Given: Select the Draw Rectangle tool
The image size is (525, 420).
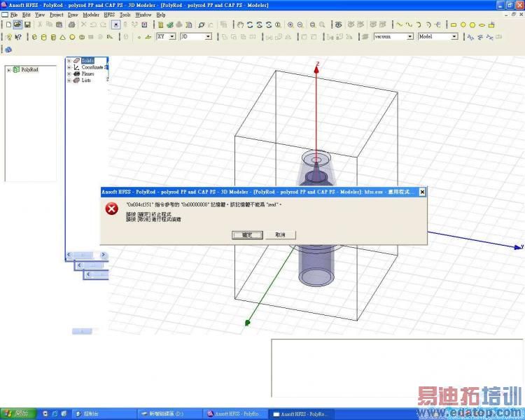Looking at the screenshot, I should point(454,24).
